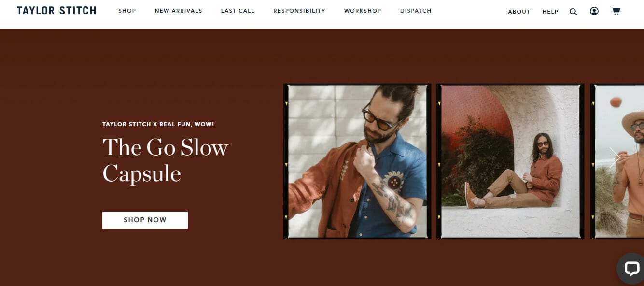The image size is (644, 286).
Task: Click Taylor Stitch x Real Fun tagline
Action: [158, 124]
